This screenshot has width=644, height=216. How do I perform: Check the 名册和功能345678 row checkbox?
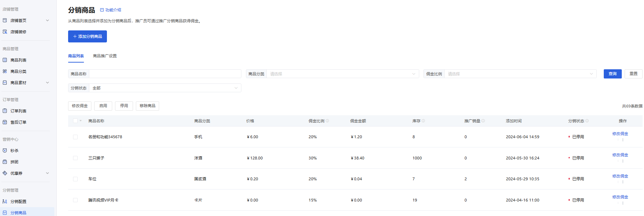[75, 137]
